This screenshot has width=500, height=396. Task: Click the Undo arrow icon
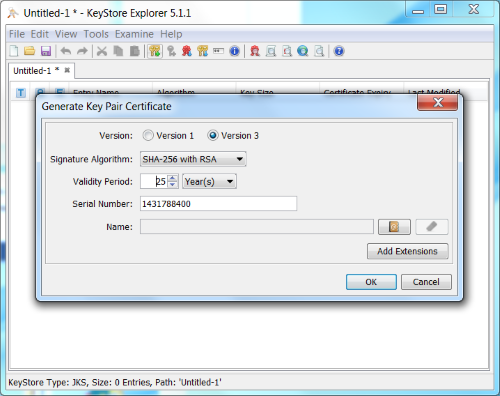tap(66, 51)
